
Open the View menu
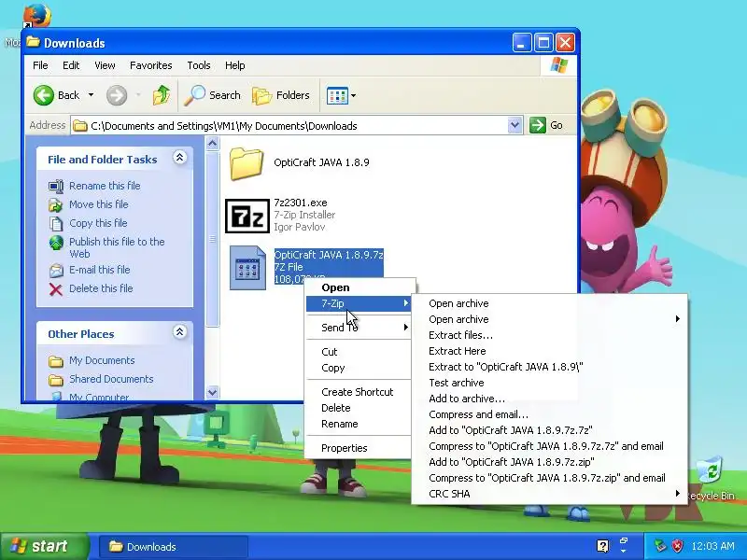(105, 65)
